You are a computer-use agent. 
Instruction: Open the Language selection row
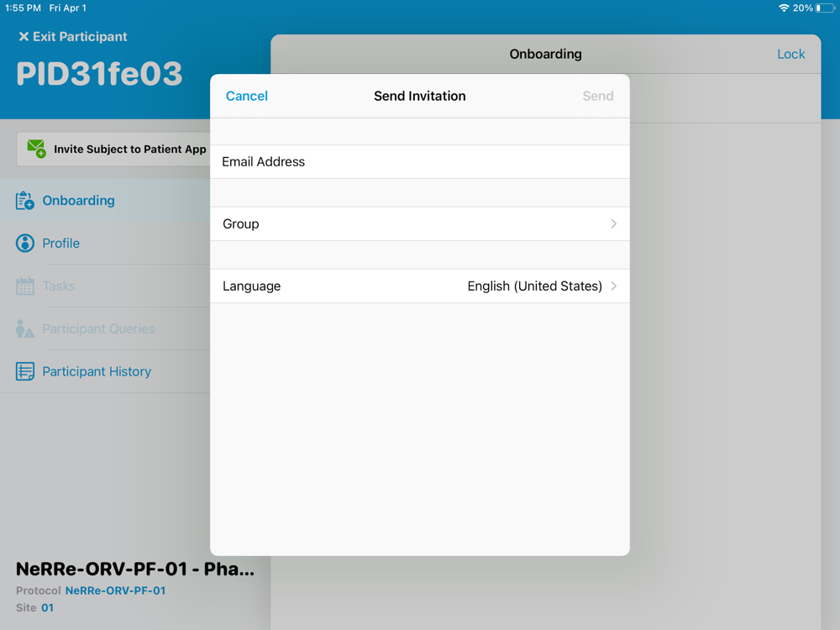pos(419,286)
